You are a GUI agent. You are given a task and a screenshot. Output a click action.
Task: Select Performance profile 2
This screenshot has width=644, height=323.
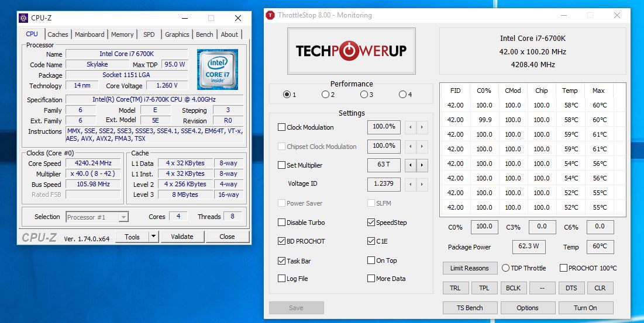pos(326,95)
